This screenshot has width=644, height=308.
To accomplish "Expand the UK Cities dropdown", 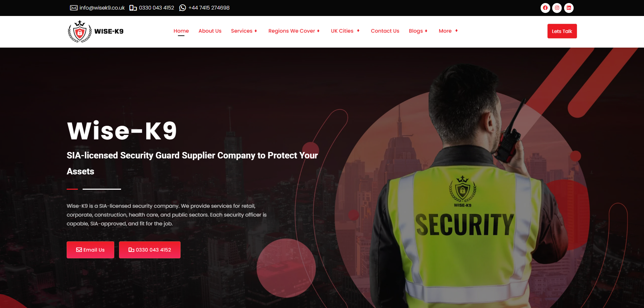I will pyautogui.click(x=345, y=31).
